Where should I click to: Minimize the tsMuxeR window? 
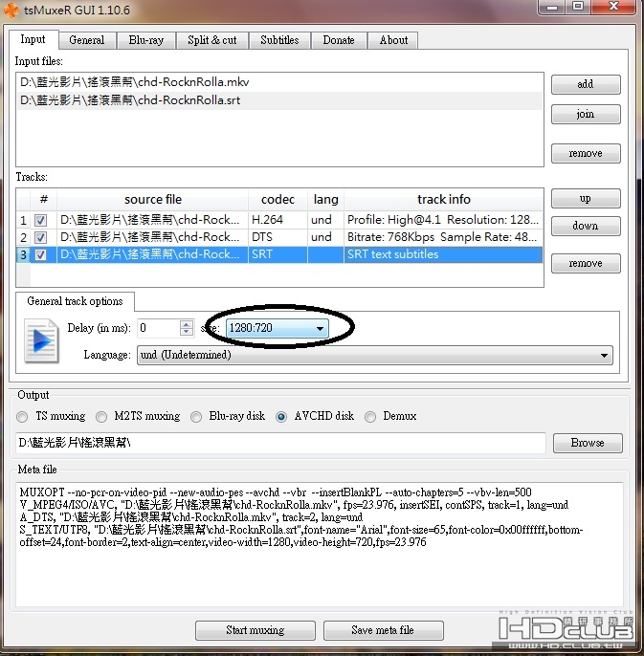point(552,7)
